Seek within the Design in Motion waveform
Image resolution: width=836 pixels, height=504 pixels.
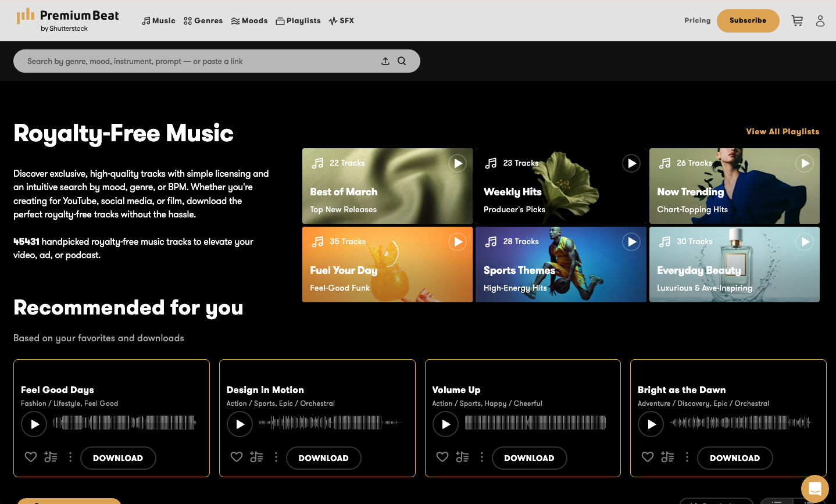click(330, 423)
